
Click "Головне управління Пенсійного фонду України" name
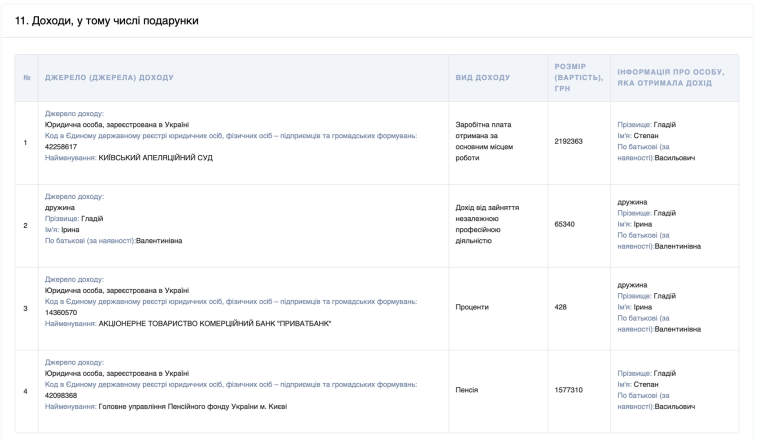(x=192, y=406)
